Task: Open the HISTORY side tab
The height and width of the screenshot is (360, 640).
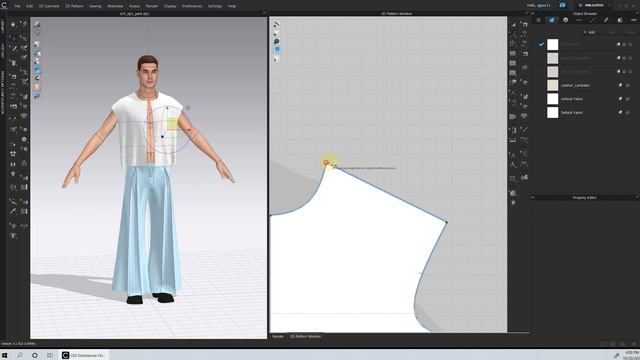Action: tap(2, 51)
